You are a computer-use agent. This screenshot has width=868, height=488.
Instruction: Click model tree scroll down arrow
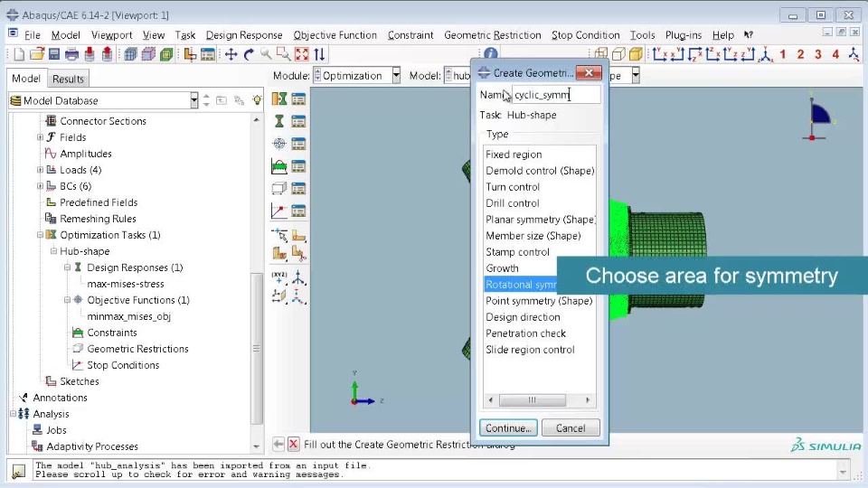(x=256, y=446)
